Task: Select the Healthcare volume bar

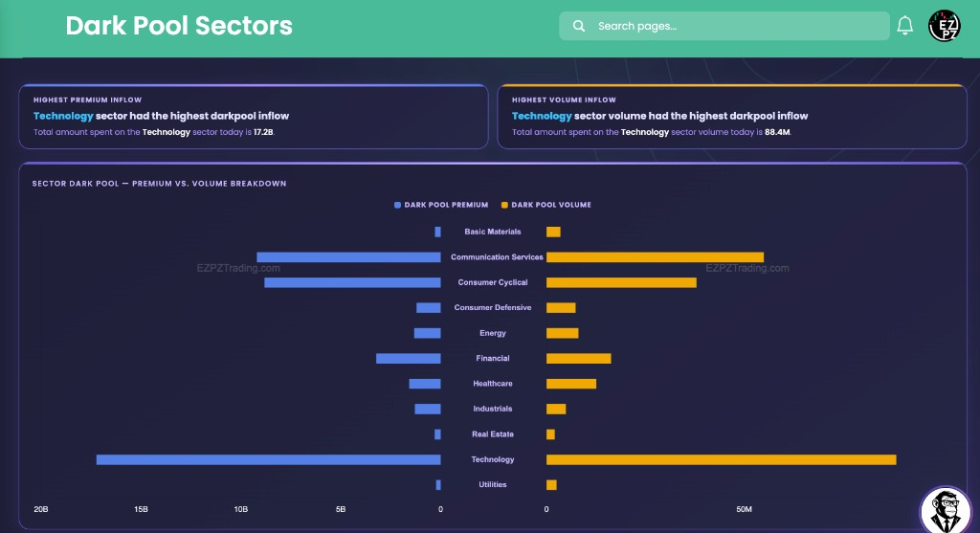Action: [x=571, y=384]
